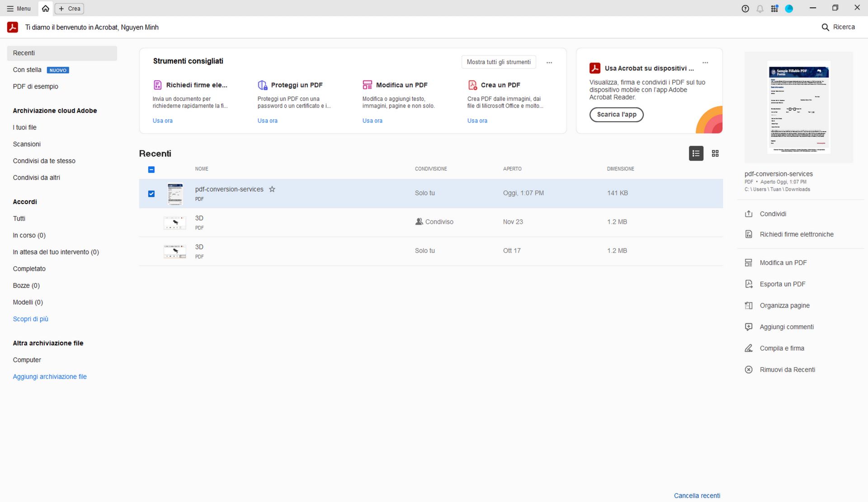Switch to grid view of recent files
This screenshot has width=868, height=502.
(x=715, y=154)
